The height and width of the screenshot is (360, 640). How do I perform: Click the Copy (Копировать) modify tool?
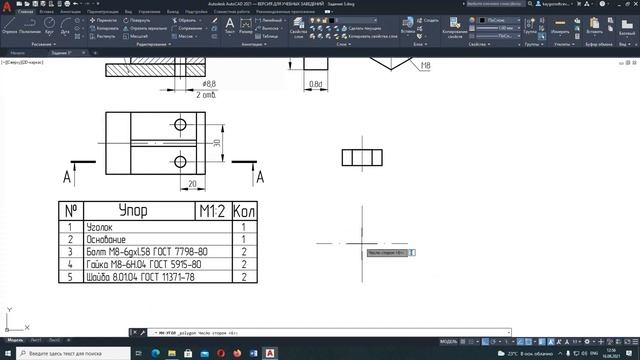(104, 28)
